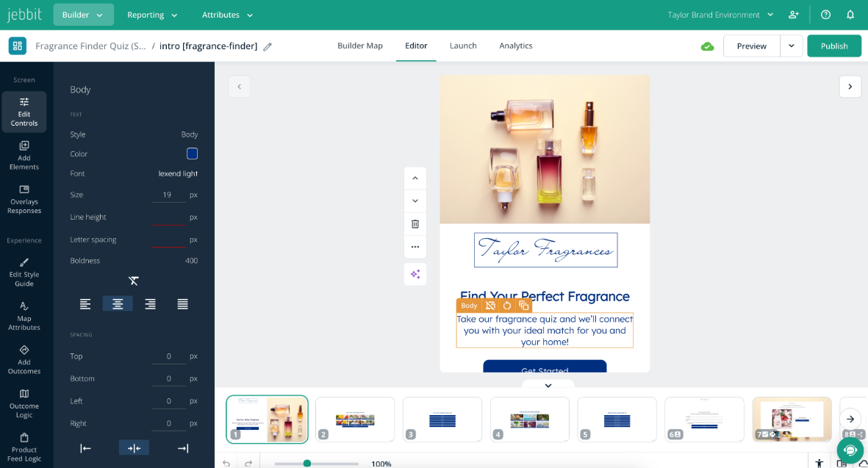Go to previous screen with left arrow
Screen dimensions: 868x468
(x=239, y=87)
